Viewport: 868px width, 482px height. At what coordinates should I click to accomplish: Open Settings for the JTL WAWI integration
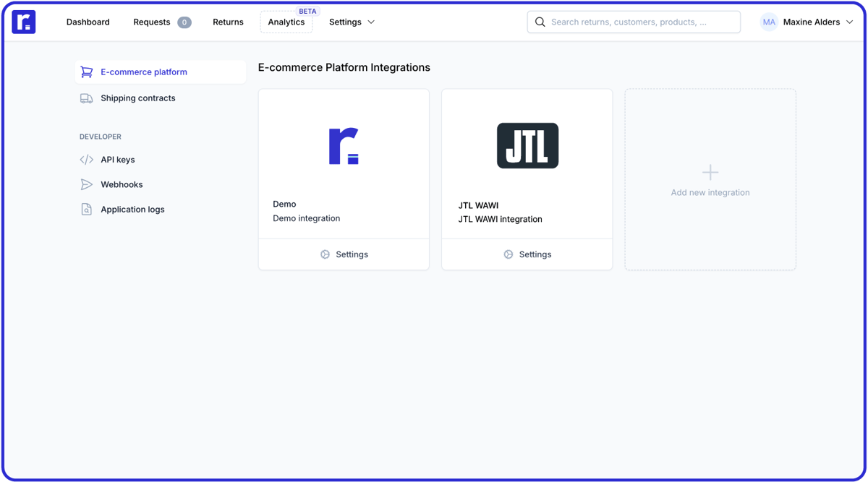coord(527,254)
